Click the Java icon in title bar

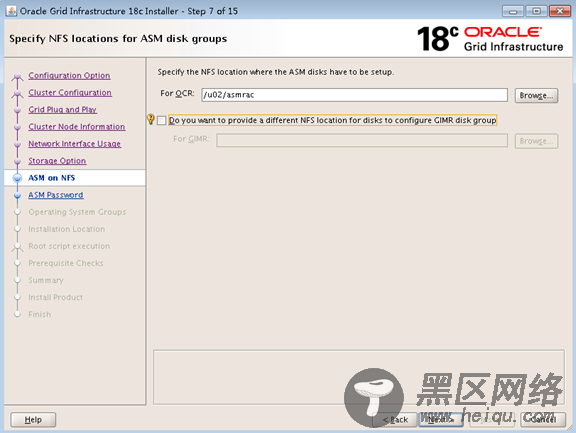click(11, 11)
